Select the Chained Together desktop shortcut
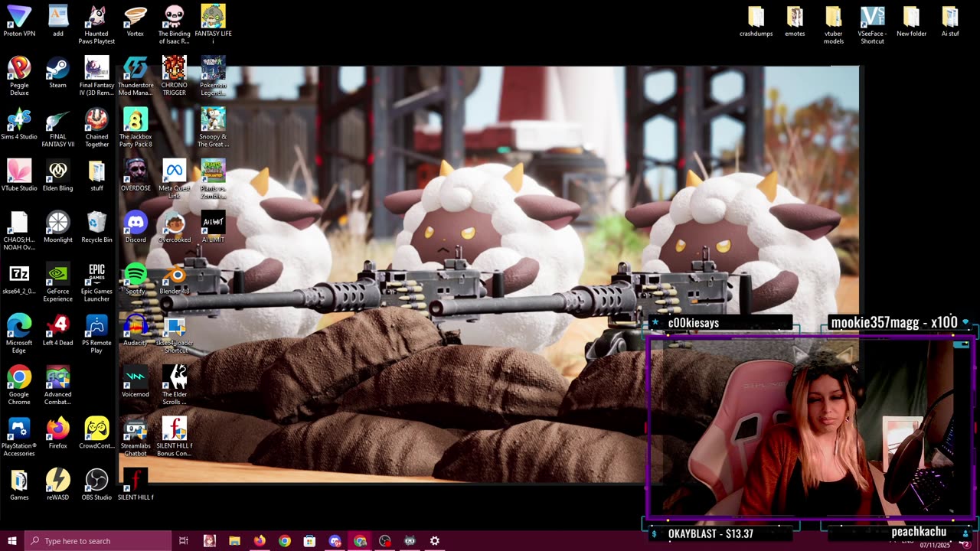This screenshot has width=980, height=551. pos(96,128)
